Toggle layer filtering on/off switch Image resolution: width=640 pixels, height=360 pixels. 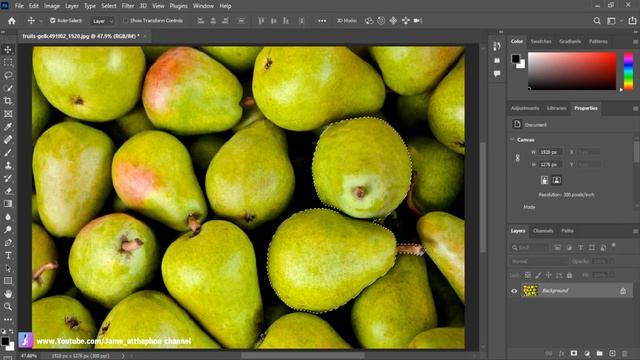pyautogui.click(x=613, y=245)
